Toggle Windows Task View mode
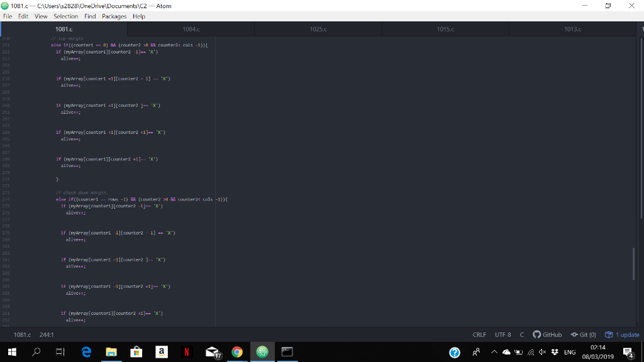This screenshot has height=362, width=644. coord(60,352)
